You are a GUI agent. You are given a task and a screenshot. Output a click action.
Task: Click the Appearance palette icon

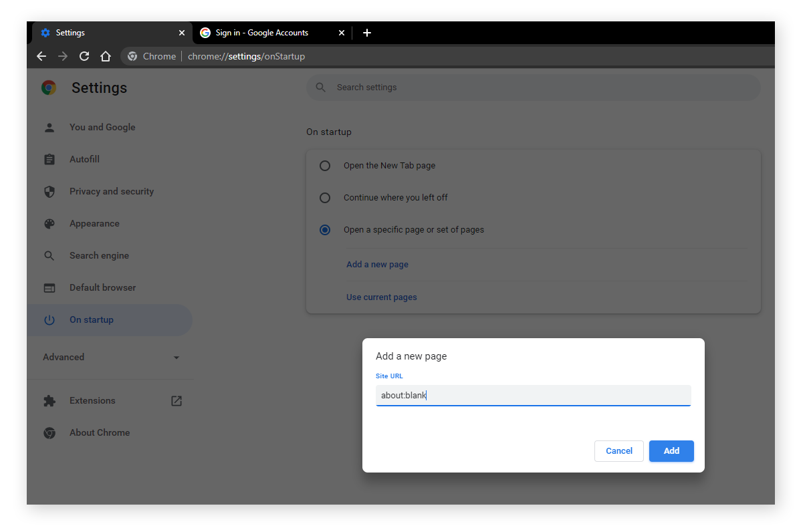[49, 223]
